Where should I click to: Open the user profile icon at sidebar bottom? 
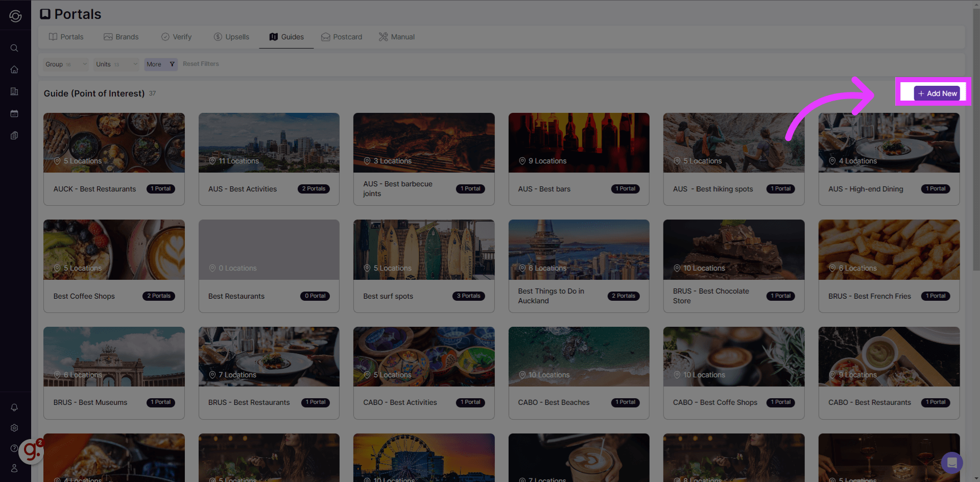(x=14, y=468)
